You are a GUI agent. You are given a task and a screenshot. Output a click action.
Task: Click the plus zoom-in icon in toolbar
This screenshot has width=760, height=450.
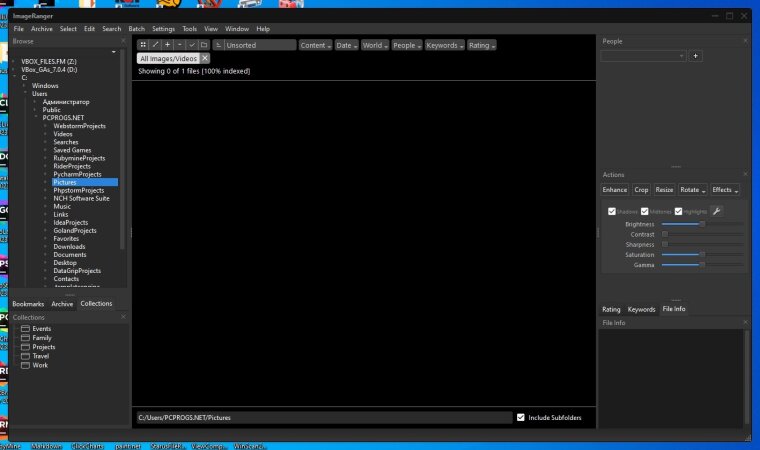167,45
